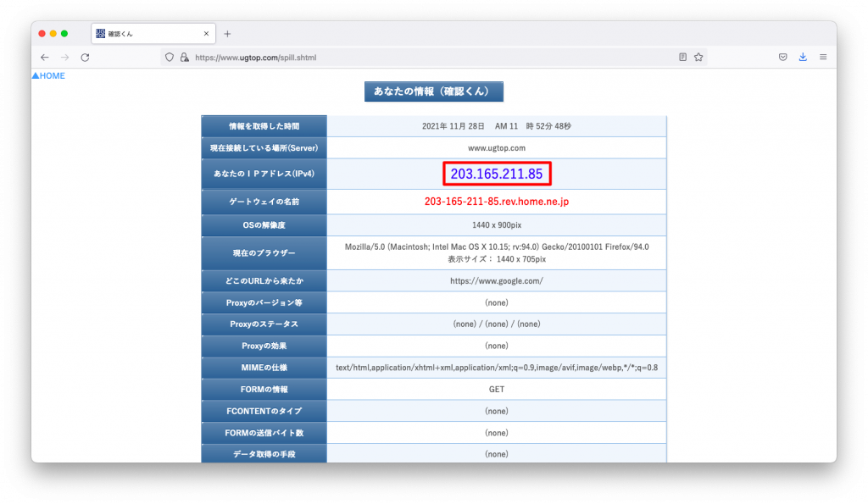Viewport: 868px width, 504px height.
Task: Click the gateway name 203-165-211-85.rev.home.ne.jp
Action: [x=497, y=202]
